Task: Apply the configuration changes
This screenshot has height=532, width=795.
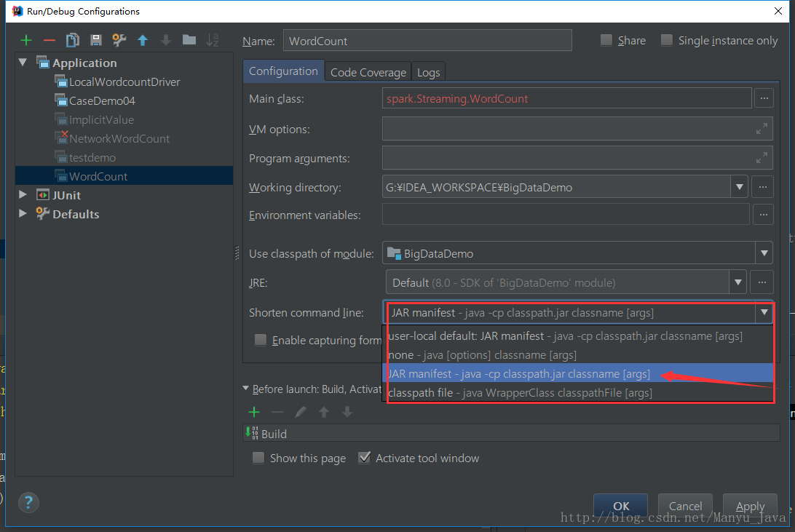Action: (x=750, y=505)
